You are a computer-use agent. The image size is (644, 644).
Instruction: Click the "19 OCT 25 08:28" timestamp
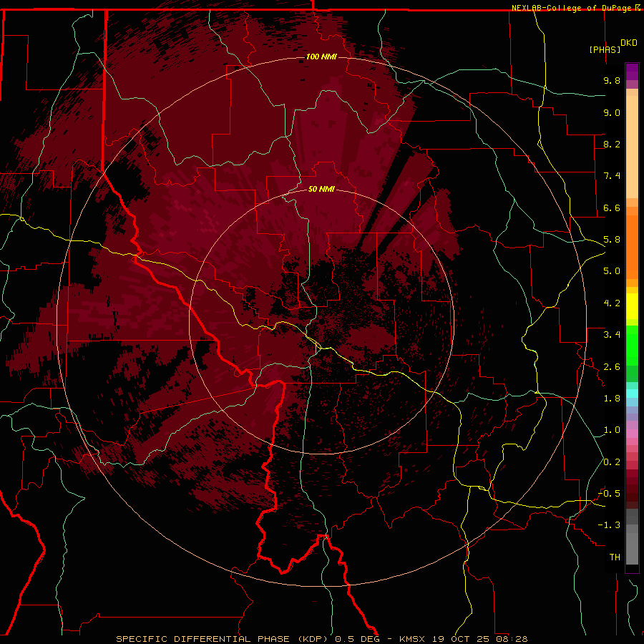[479, 639]
